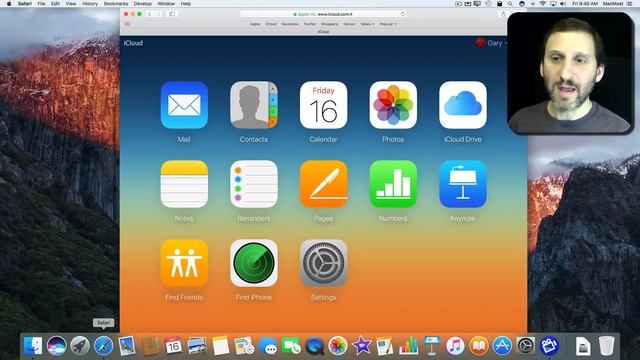The height and width of the screenshot is (360, 640).
Task: Open Messages from the Dock
Action: pos(268,346)
